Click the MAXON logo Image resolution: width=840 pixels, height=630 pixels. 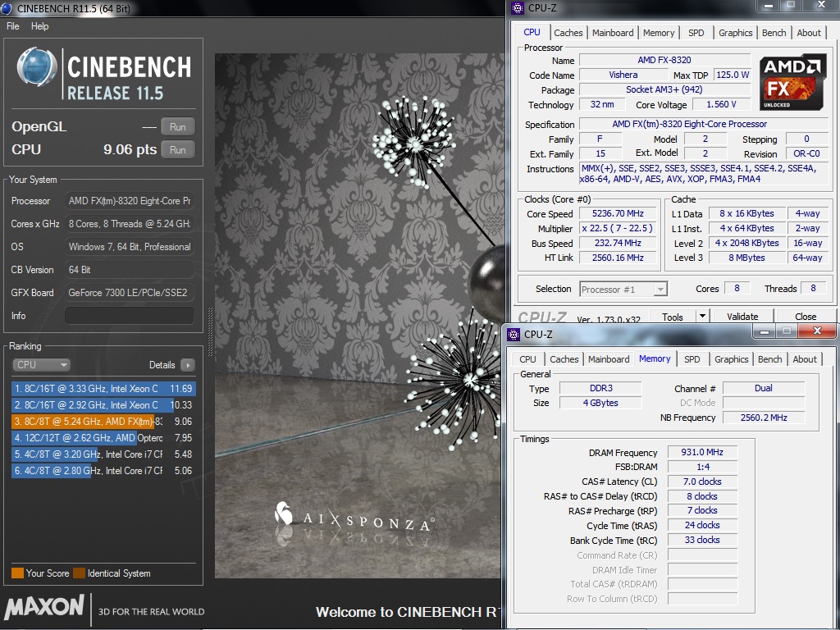click(x=44, y=607)
